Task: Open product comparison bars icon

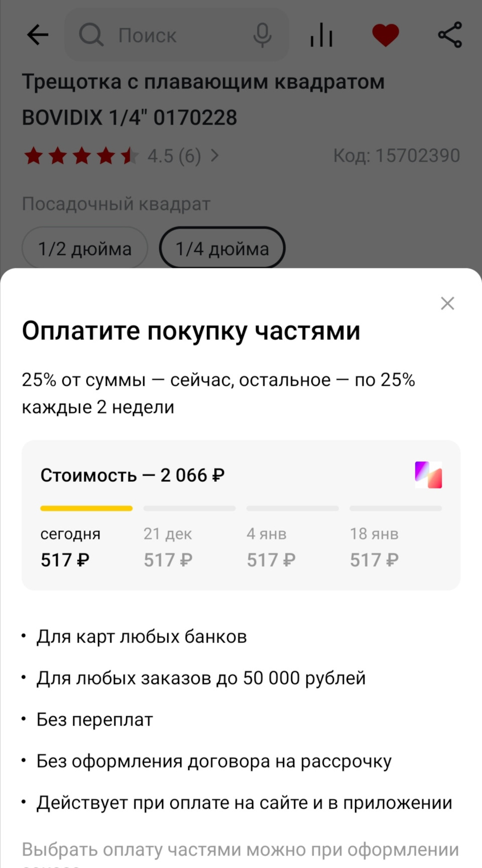Action: [x=321, y=35]
